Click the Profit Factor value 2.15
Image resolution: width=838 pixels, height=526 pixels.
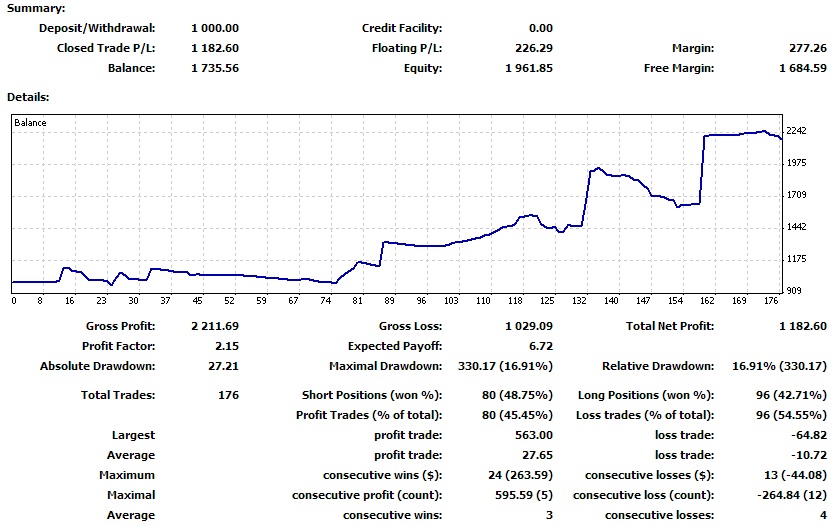(x=226, y=346)
